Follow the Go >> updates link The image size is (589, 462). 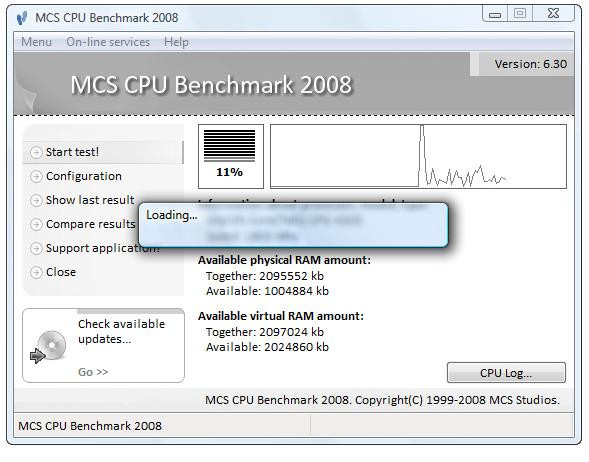click(x=93, y=372)
